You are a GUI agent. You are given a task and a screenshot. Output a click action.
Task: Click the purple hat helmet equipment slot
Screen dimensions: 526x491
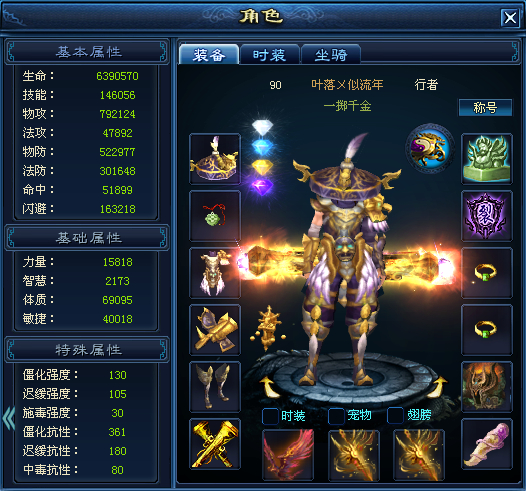click(215, 159)
